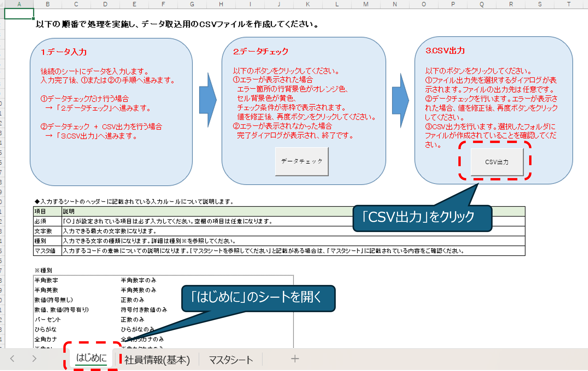The width and height of the screenshot is (588, 371).
Task: Click the first blue arrow shape
Action: click(208, 100)
